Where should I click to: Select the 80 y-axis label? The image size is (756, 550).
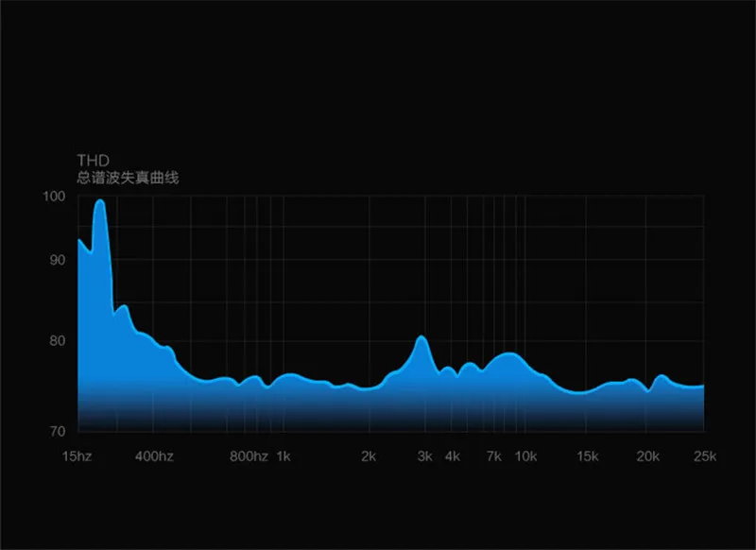click(x=57, y=341)
